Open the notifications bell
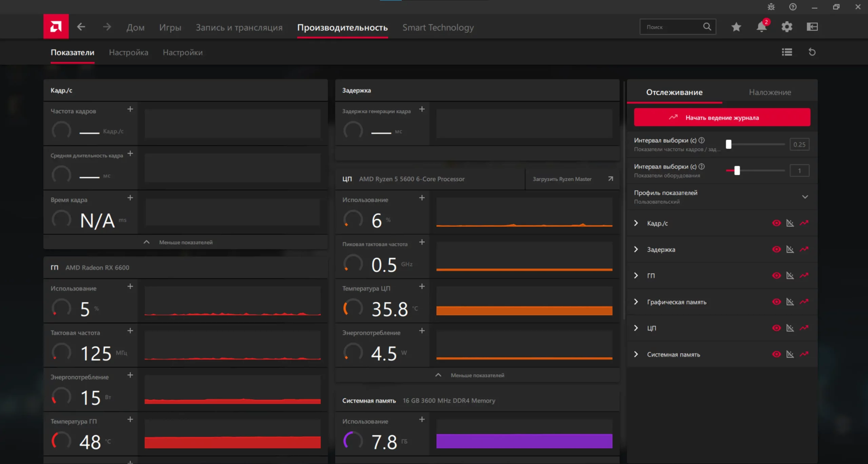 762,27
